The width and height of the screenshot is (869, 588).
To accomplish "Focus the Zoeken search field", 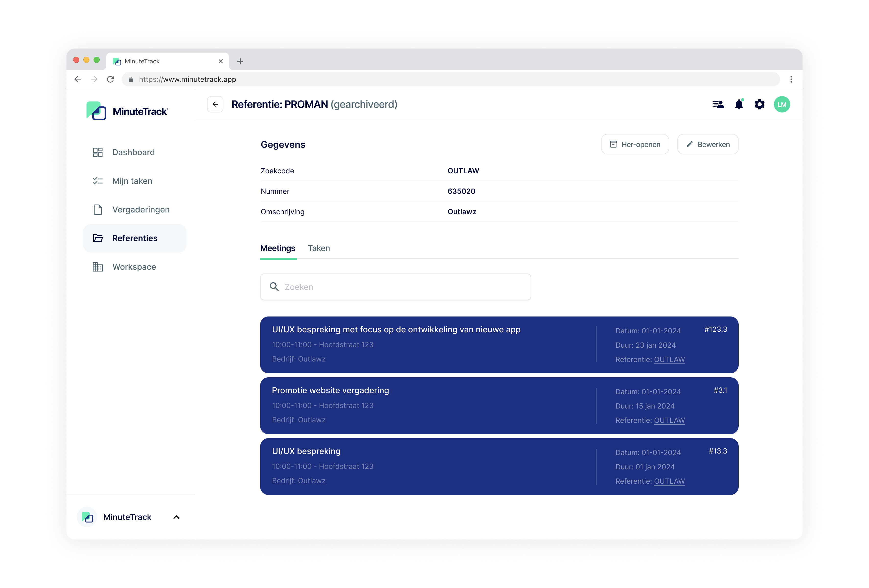I will tap(396, 287).
